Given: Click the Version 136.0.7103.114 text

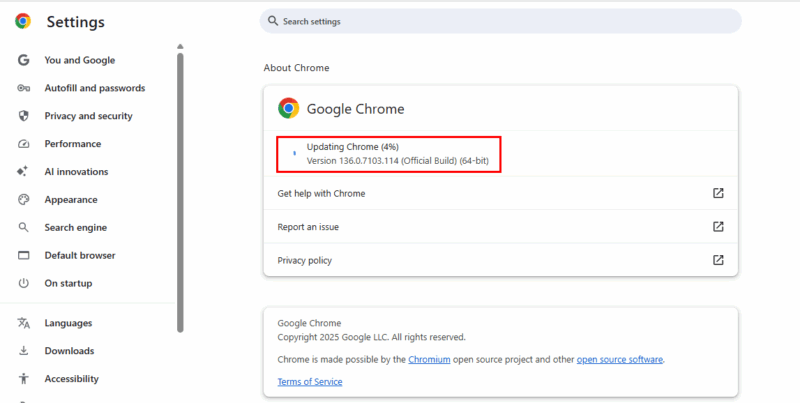Looking at the screenshot, I should pyautogui.click(x=397, y=161).
